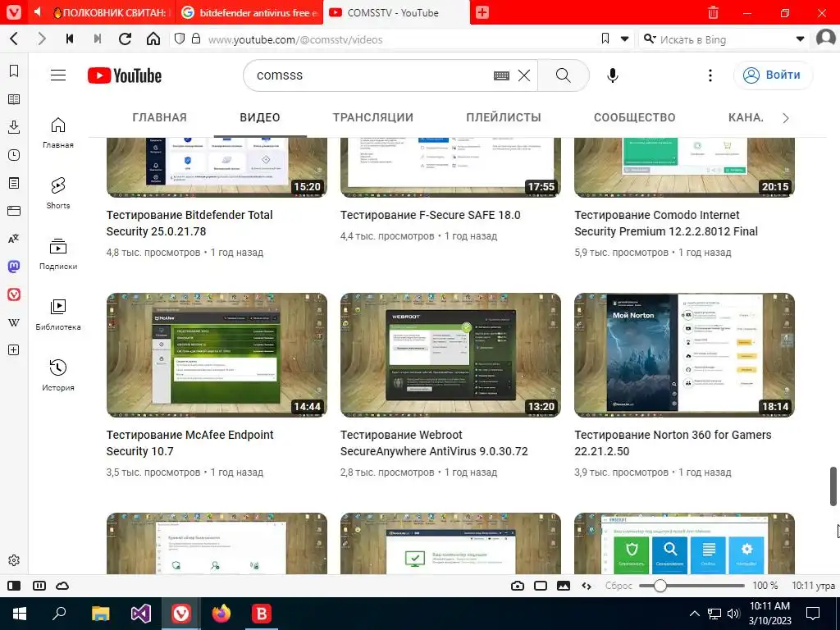Click the fast forward navigation button
The height and width of the screenshot is (630, 840).
(x=97, y=39)
